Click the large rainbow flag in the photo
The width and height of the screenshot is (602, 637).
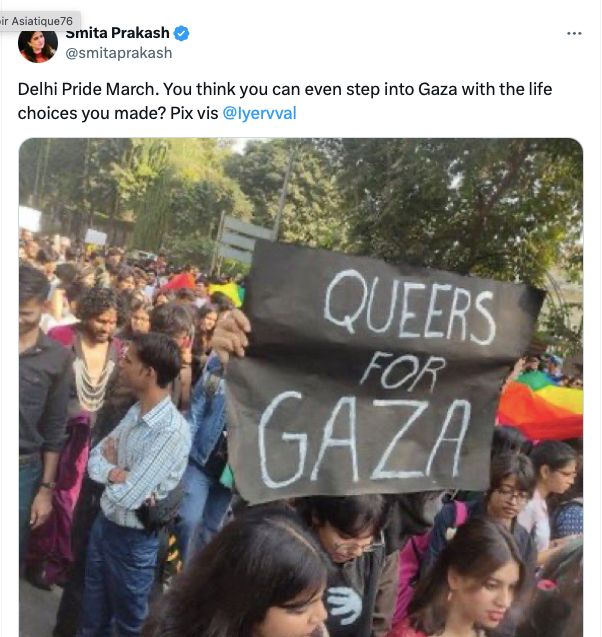coord(540,405)
